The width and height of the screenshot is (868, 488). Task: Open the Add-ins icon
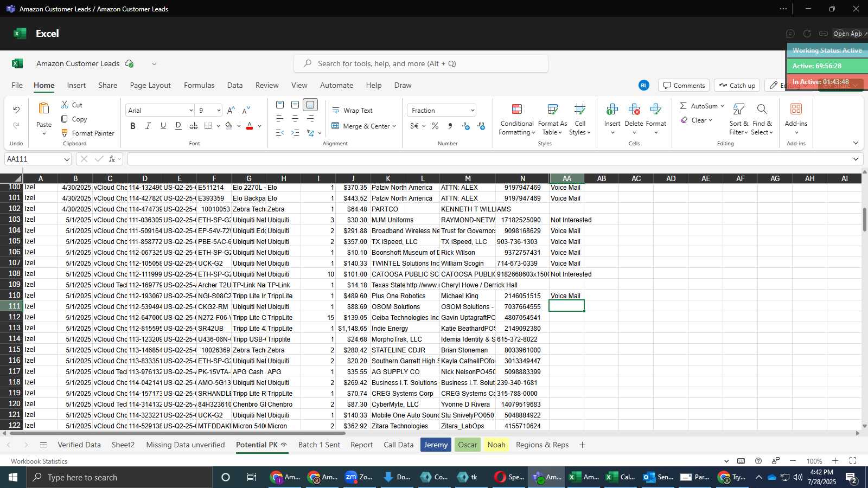pyautogui.click(x=796, y=110)
